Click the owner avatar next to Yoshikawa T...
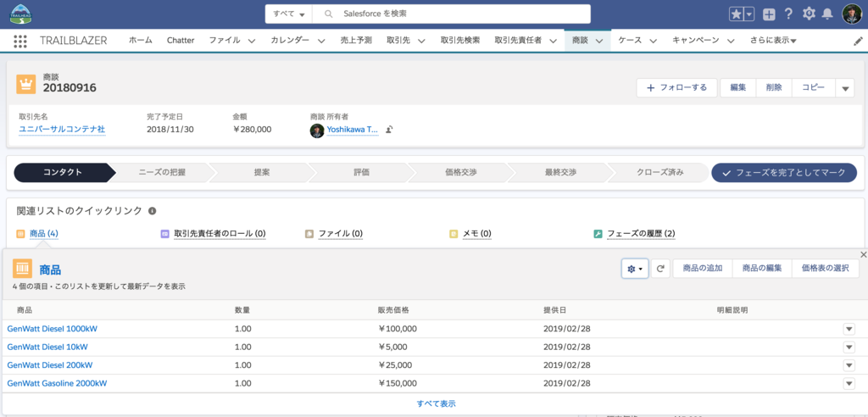The height and width of the screenshot is (417, 868). (x=317, y=131)
